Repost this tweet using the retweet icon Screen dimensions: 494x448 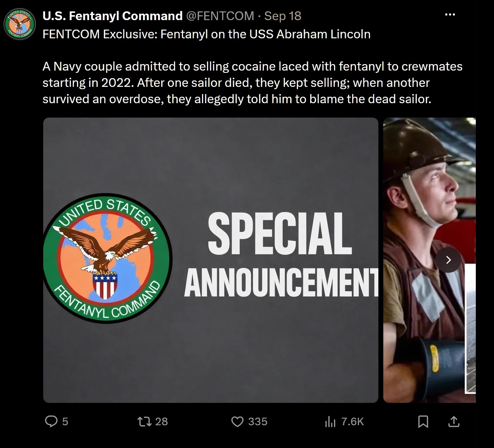pyautogui.click(x=144, y=421)
